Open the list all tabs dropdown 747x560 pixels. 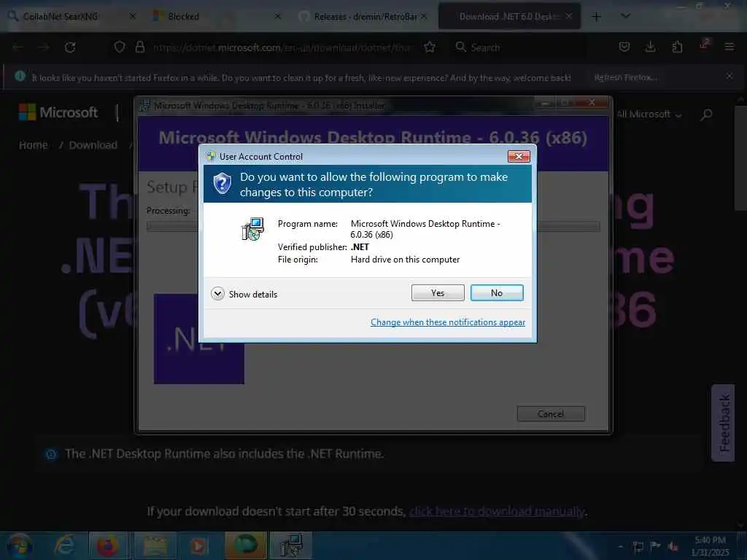625,17
